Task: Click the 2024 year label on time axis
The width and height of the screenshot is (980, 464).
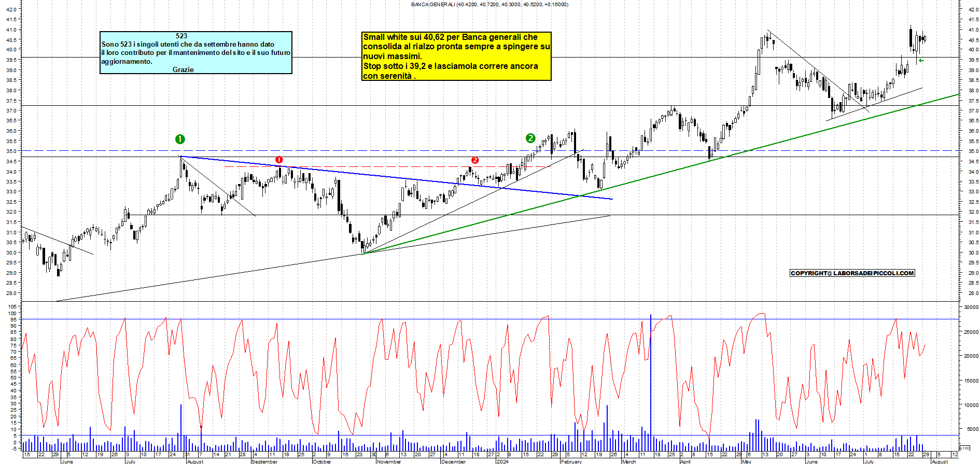Action: coord(502,461)
